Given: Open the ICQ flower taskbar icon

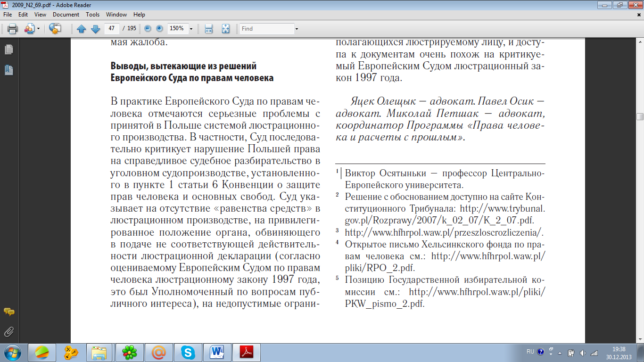Looking at the screenshot, I should pyautogui.click(x=129, y=353).
